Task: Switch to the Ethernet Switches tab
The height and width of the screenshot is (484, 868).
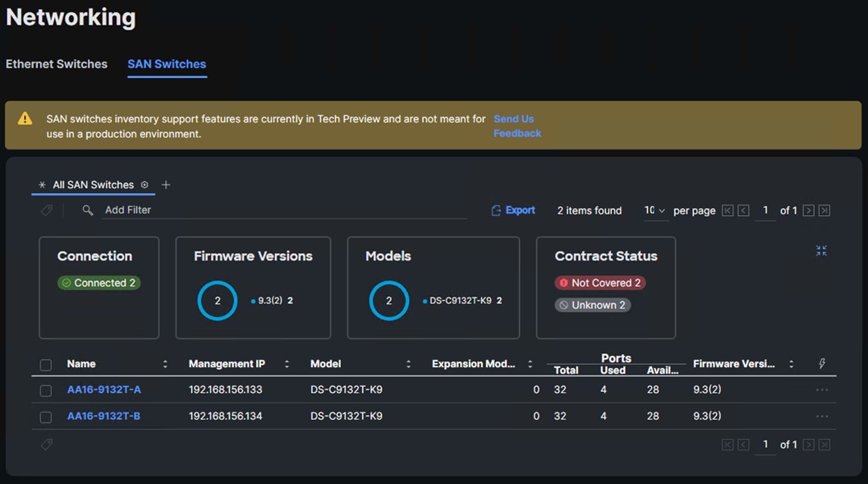Action: point(57,64)
